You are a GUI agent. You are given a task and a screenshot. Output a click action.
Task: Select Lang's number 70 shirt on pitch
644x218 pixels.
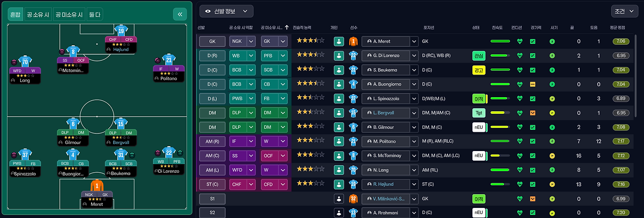pyautogui.click(x=25, y=62)
